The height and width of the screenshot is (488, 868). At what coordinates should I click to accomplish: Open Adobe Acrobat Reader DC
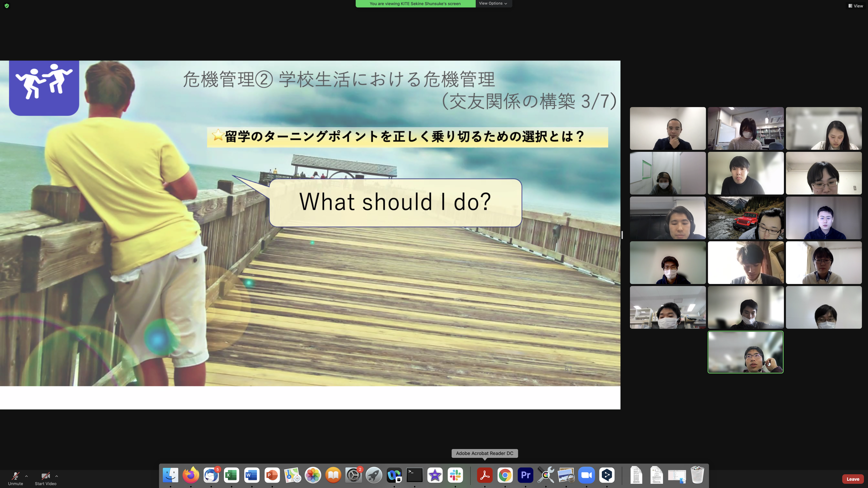tap(485, 475)
